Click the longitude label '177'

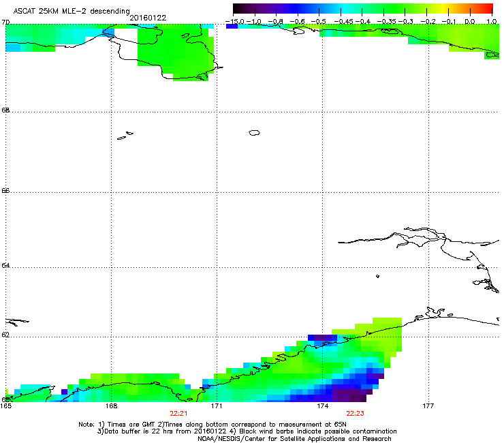(x=428, y=406)
